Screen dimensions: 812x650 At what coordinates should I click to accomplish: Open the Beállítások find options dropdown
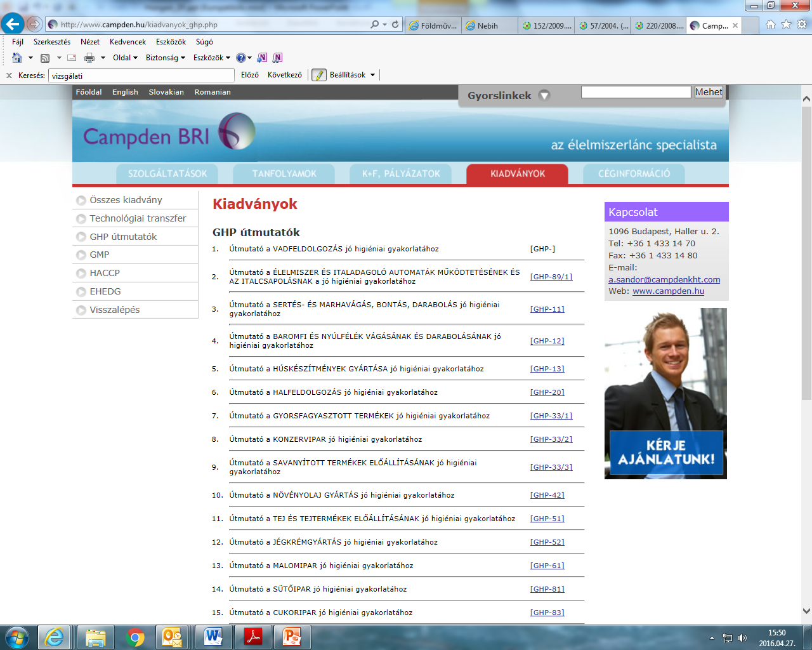tap(353, 75)
